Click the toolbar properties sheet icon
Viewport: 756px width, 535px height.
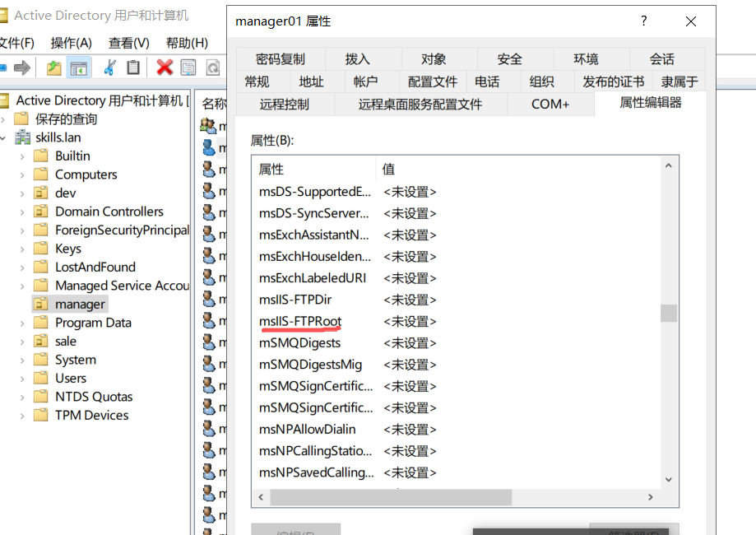click(x=188, y=67)
